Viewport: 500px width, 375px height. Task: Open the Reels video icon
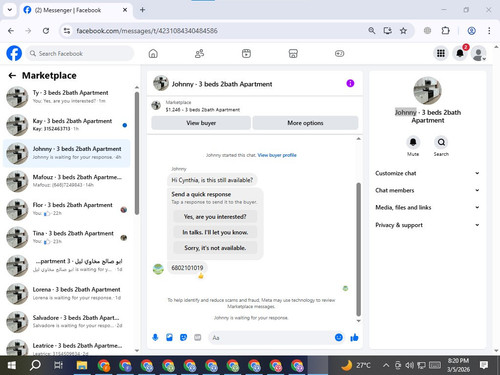[246, 53]
